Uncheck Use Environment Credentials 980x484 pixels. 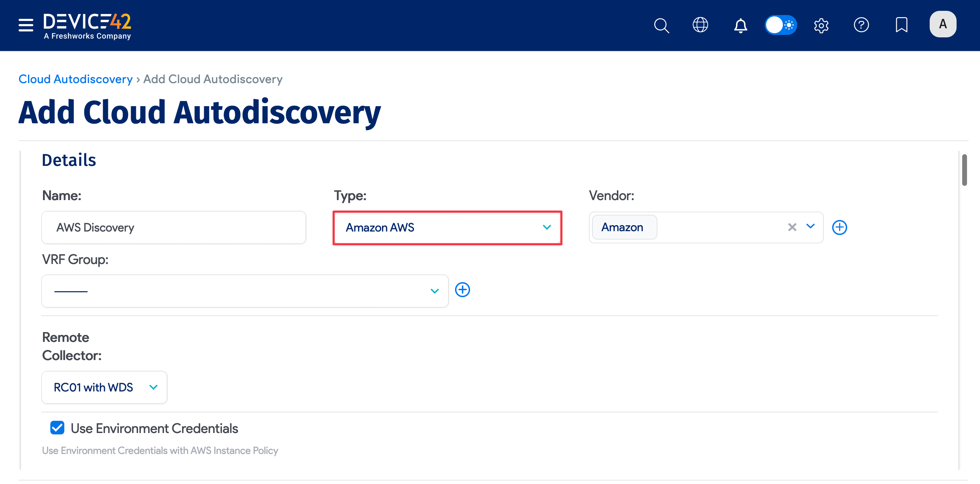[57, 428]
